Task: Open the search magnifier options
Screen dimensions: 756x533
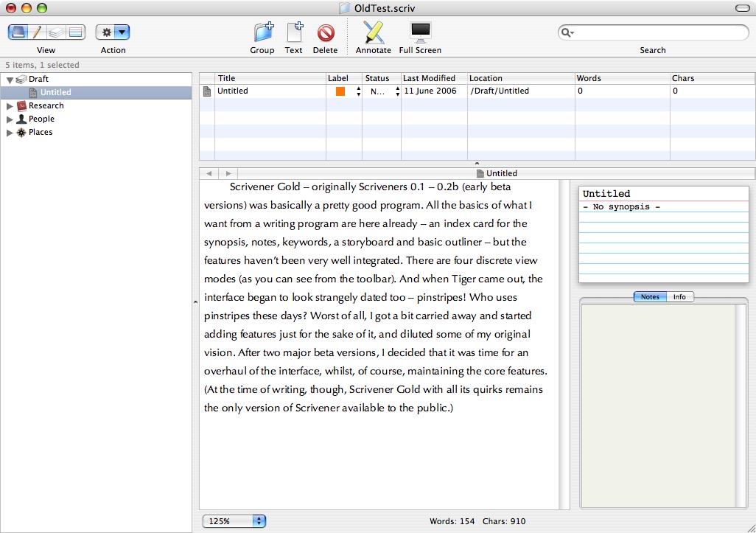Action: click(567, 32)
